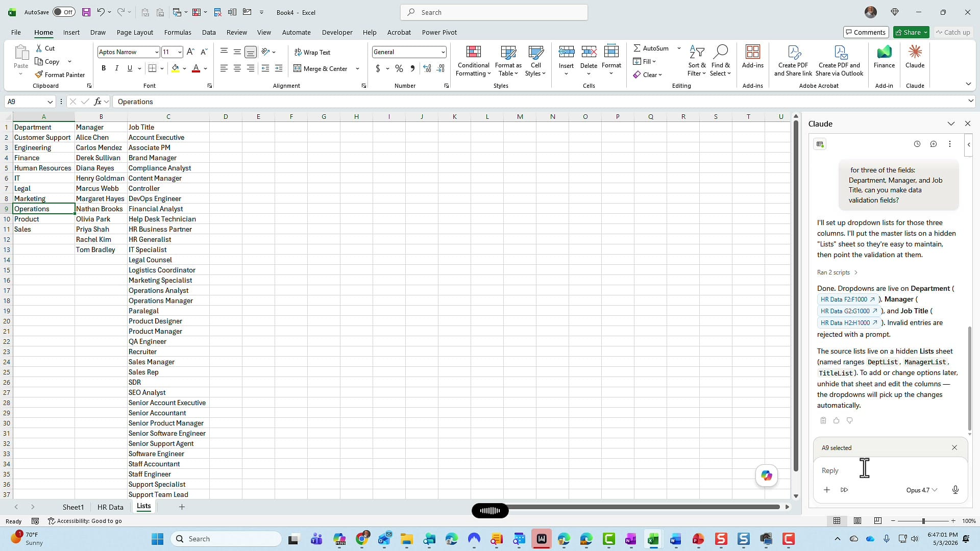Screen dimensions: 980x551
Task: Click the Underline button
Action: click(130, 68)
